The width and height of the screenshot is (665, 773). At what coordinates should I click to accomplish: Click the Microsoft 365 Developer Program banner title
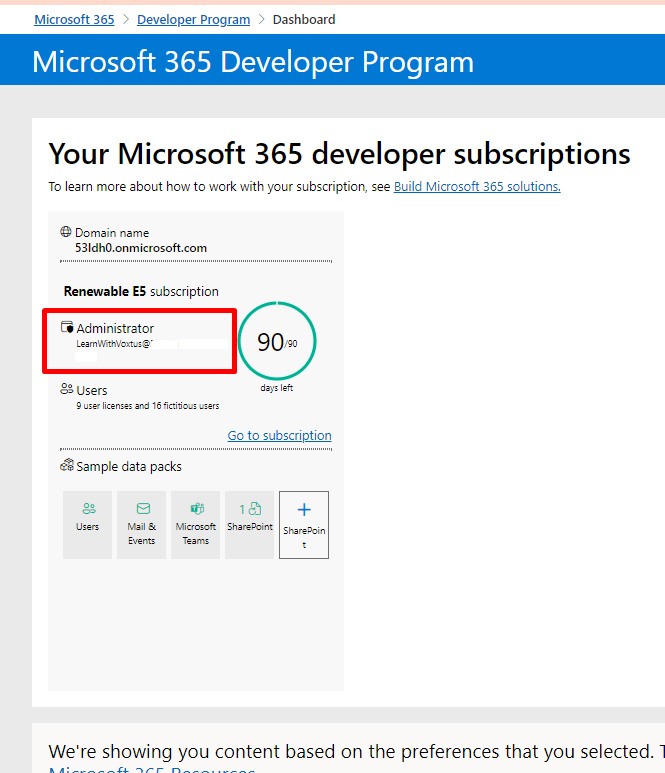click(x=253, y=62)
